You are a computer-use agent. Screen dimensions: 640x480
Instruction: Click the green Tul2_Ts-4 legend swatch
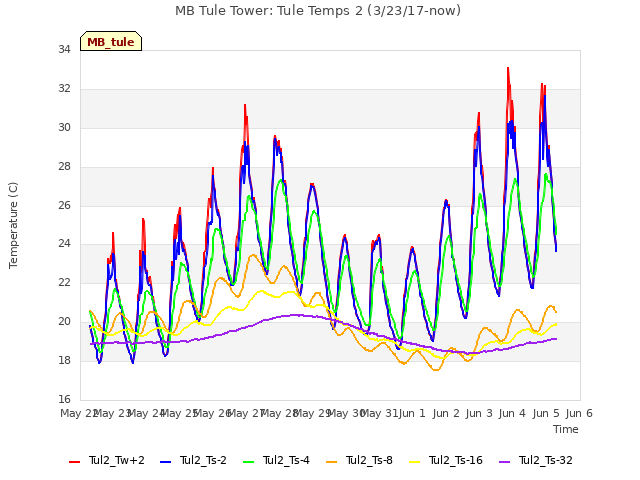pos(249,462)
